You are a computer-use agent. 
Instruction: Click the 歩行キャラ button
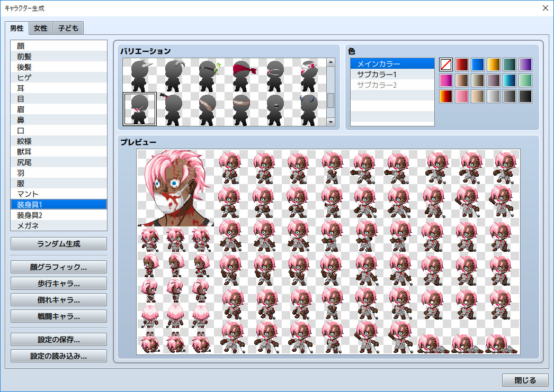coord(58,284)
